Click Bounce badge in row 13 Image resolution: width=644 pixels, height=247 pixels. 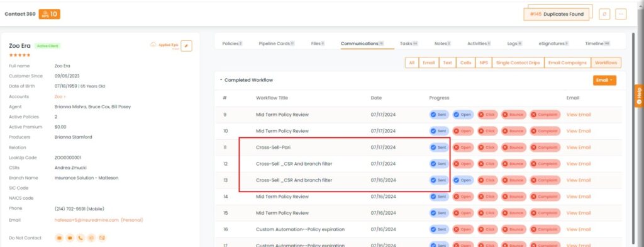pyautogui.click(x=513, y=180)
